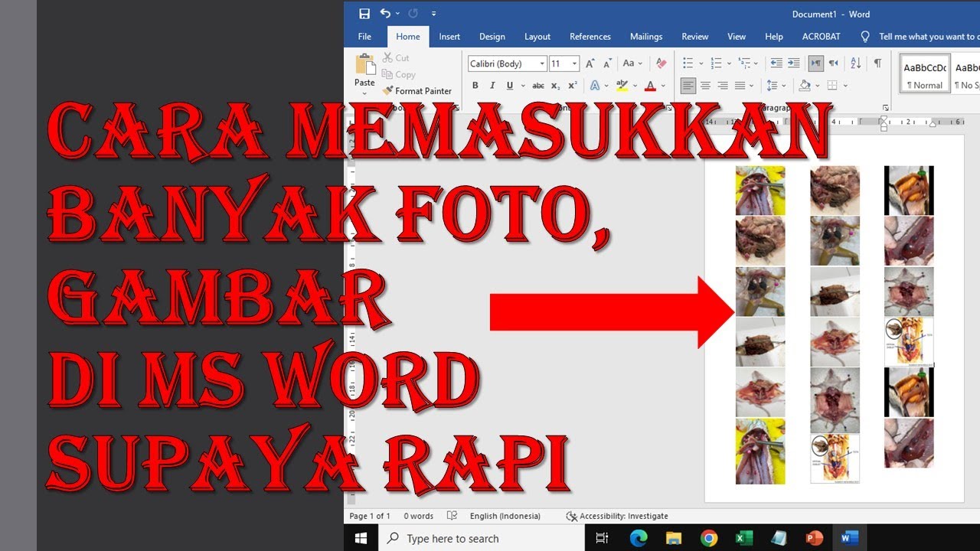980x551 pixels.
Task: Click the Save icon in quick access toolbar
Action: 364,14
